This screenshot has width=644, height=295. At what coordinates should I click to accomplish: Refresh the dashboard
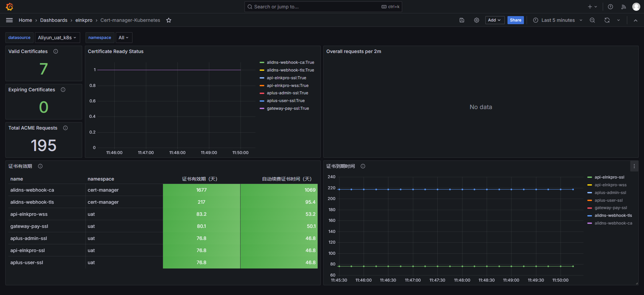[607, 20]
